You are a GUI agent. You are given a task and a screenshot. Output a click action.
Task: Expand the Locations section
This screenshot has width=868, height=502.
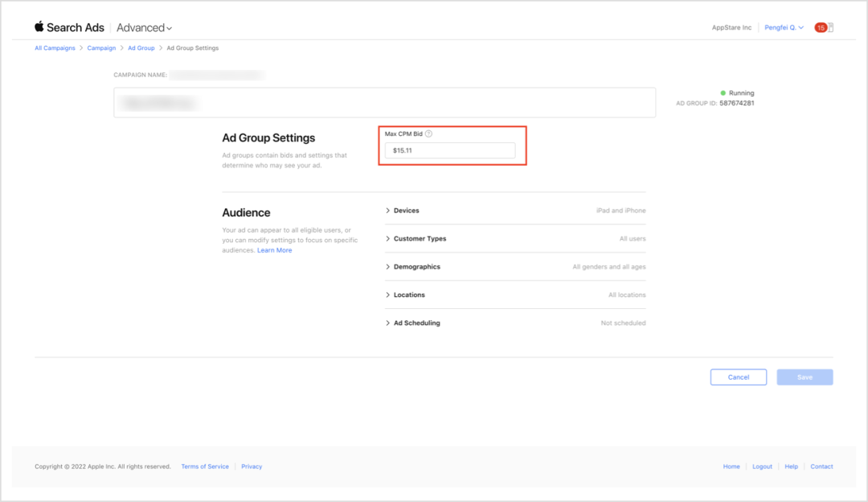(x=409, y=295)
